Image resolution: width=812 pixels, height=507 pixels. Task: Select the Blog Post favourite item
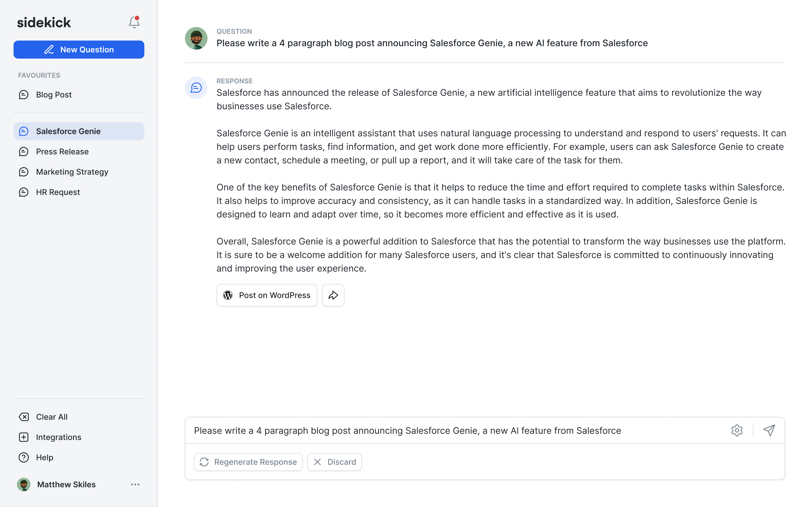click(54, 94)
